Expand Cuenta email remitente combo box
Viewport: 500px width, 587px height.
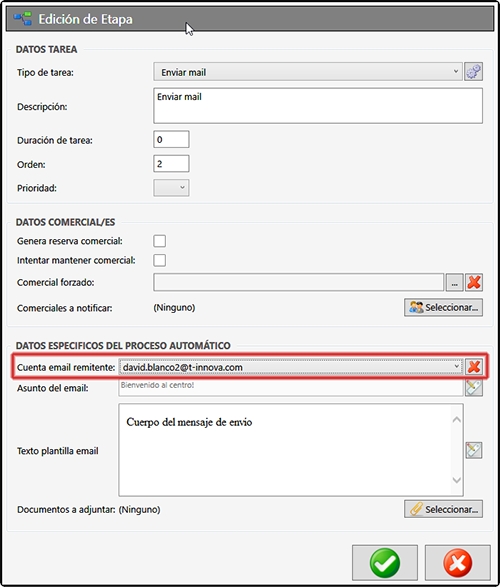point(291,367)
